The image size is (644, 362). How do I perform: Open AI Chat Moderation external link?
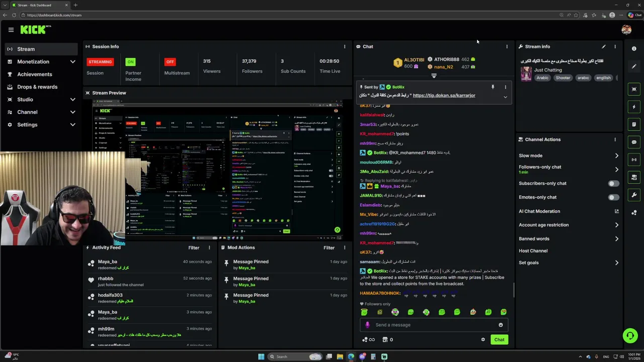616,211
